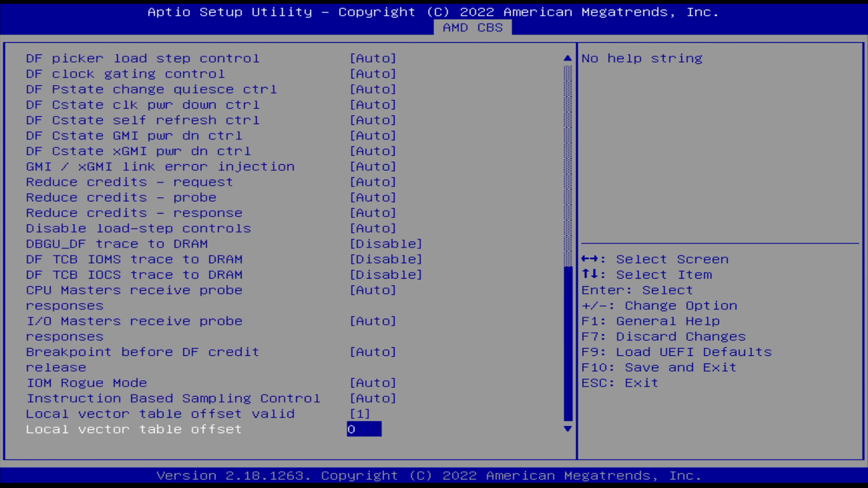This screenshot has width=868, height=488.
Task: Click the scroll down arrow
Action: [568, 429]
